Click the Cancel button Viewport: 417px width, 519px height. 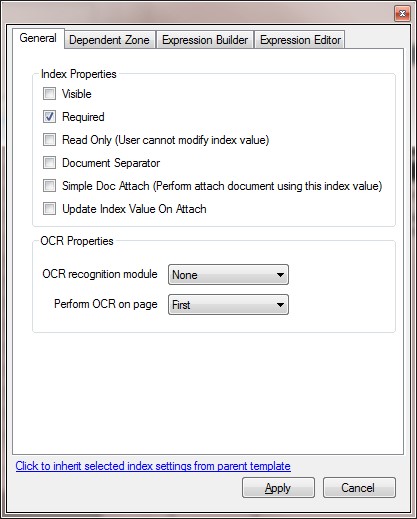coord(359,488)
